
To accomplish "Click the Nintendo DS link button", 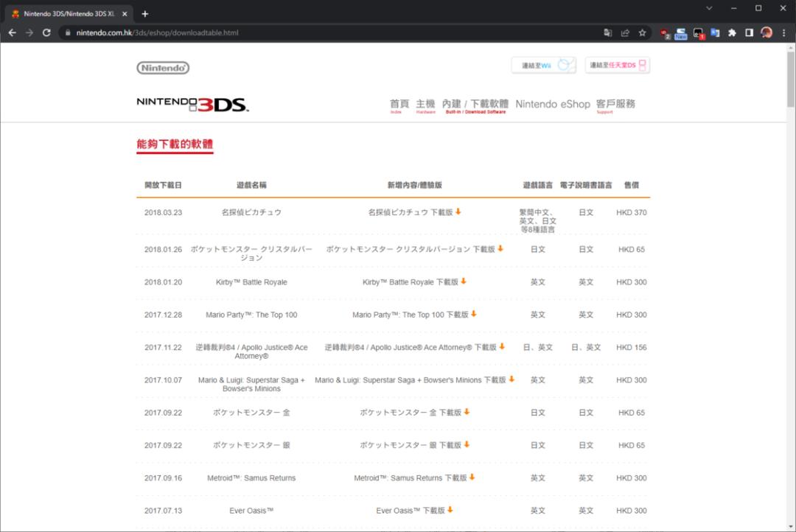I will (x=618, y=65).
